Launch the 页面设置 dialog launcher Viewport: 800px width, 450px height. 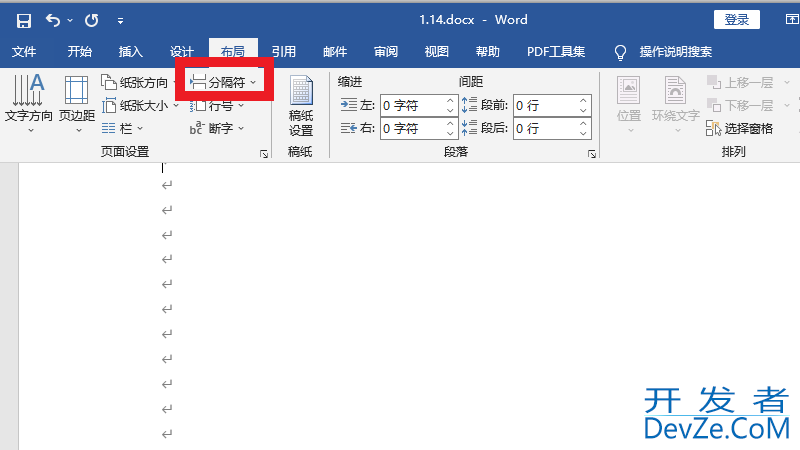pyautogui.click(x=264, y=154)
